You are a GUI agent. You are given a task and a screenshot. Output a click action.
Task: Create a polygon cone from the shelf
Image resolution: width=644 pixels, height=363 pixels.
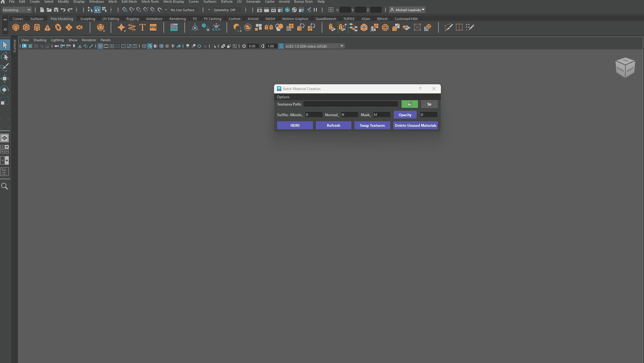[x=48, y=28]
